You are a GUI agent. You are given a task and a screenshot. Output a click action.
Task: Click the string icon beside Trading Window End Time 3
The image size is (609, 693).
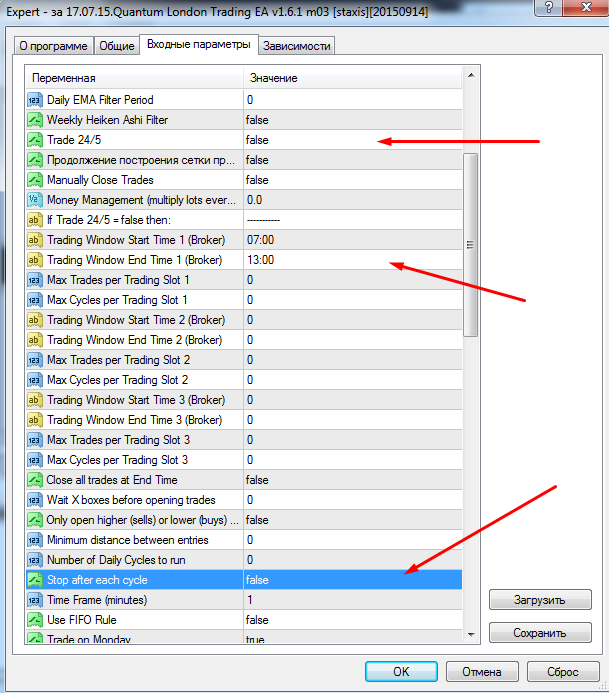[x=35, y=420]
